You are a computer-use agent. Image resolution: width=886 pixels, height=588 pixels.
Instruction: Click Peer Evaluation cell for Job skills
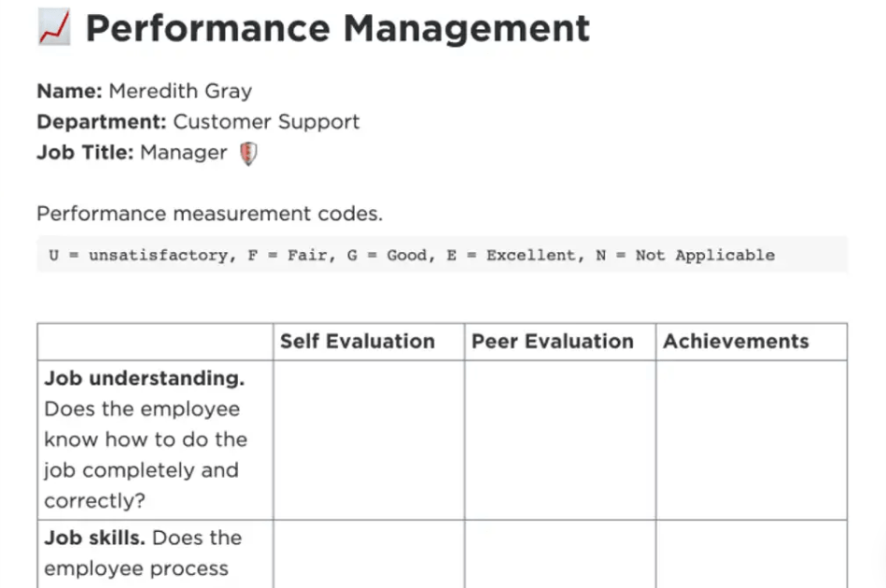(x=560, y=554)
